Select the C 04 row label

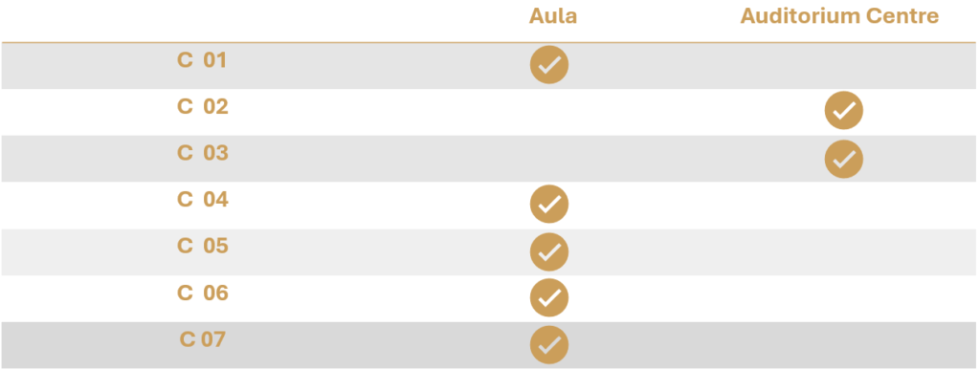(x=203, y=199)
